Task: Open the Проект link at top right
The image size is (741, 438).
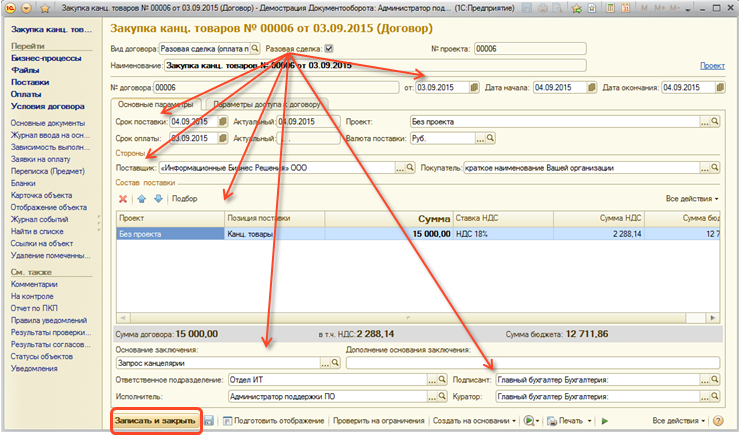Action: [x=712, y=66]
